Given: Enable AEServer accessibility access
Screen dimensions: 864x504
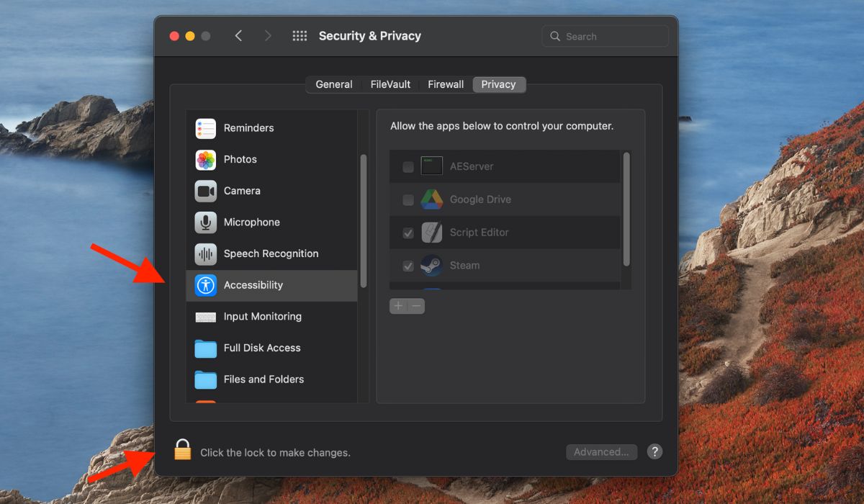Looking at the screenshot, I should point(408,166).
